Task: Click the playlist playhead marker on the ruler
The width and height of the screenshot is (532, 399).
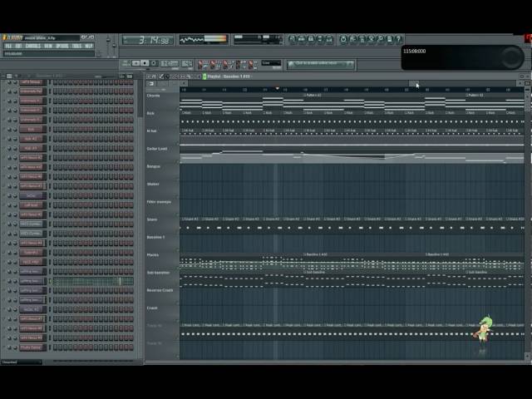Action: tap(277, 89)
